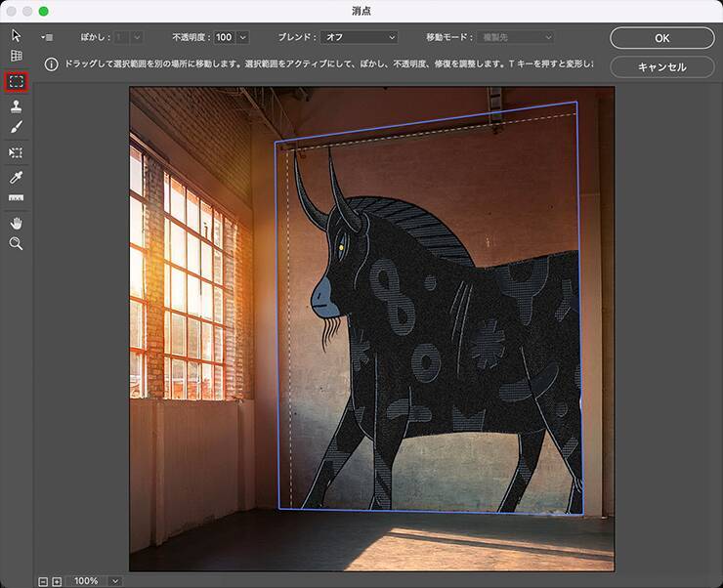Select the Marquee selection tool

tap(16, 81)
